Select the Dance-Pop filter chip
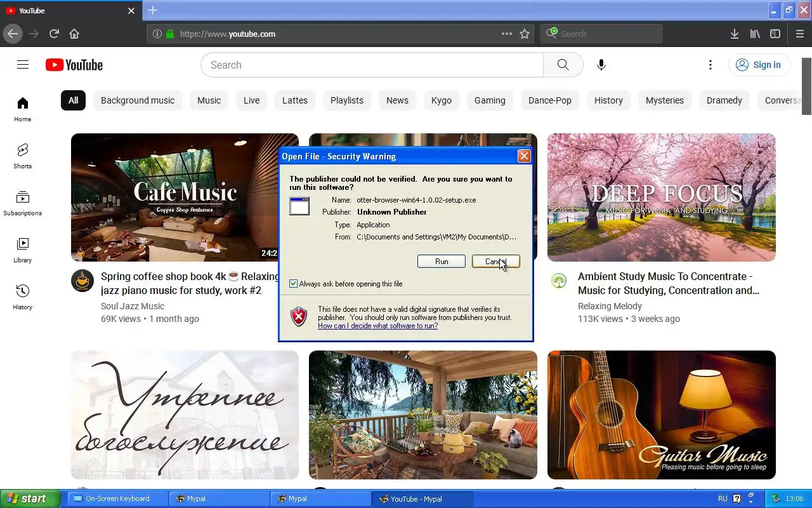Screen dimensions: 812x508 550,100
